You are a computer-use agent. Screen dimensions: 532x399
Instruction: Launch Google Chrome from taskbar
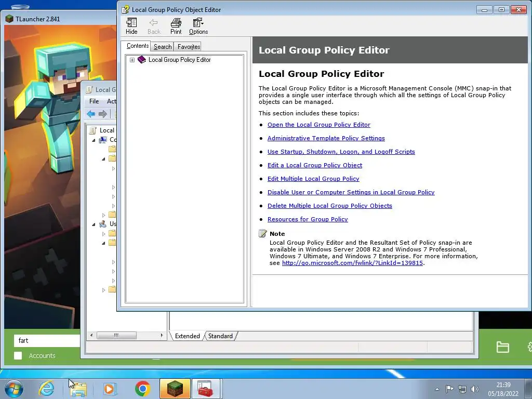pos(142,389)
